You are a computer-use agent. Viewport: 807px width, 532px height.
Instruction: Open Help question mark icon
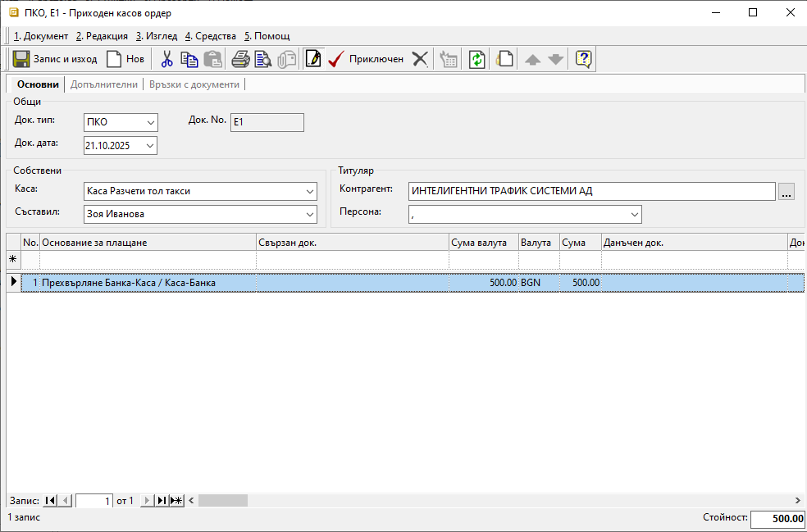click(x=583, y=59)
